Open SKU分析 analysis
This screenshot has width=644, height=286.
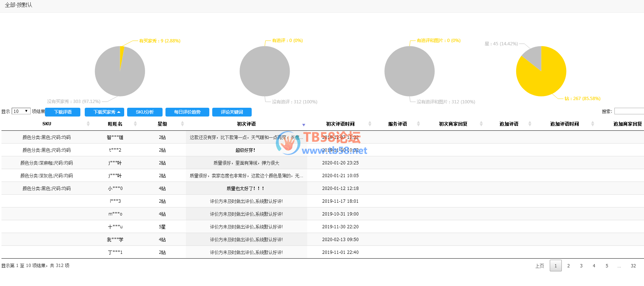(145, 112)
